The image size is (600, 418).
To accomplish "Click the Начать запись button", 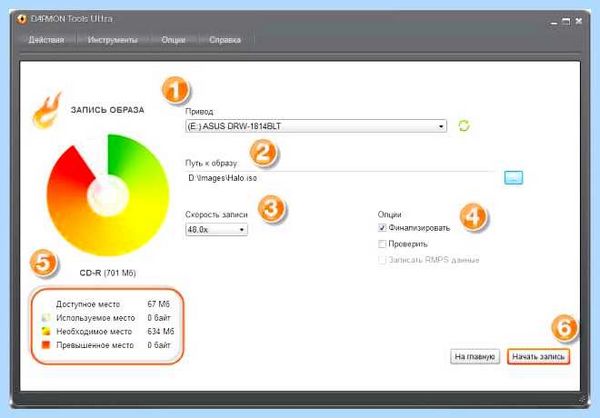I will coord(538,356).
